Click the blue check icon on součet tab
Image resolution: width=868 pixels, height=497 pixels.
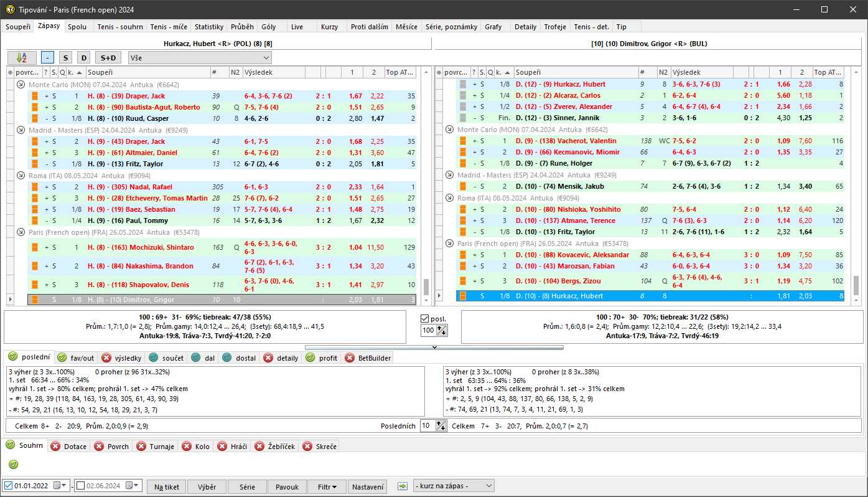[154, 358]
